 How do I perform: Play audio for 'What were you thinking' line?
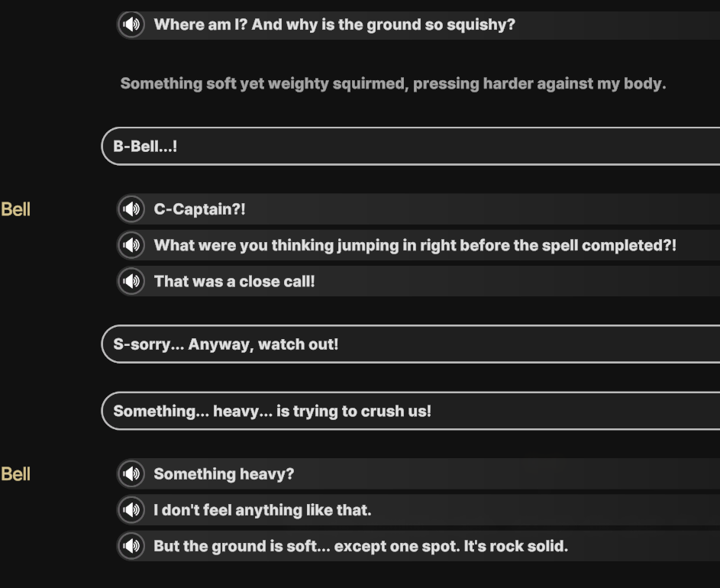pyautogui.click(x=131, y=245)
